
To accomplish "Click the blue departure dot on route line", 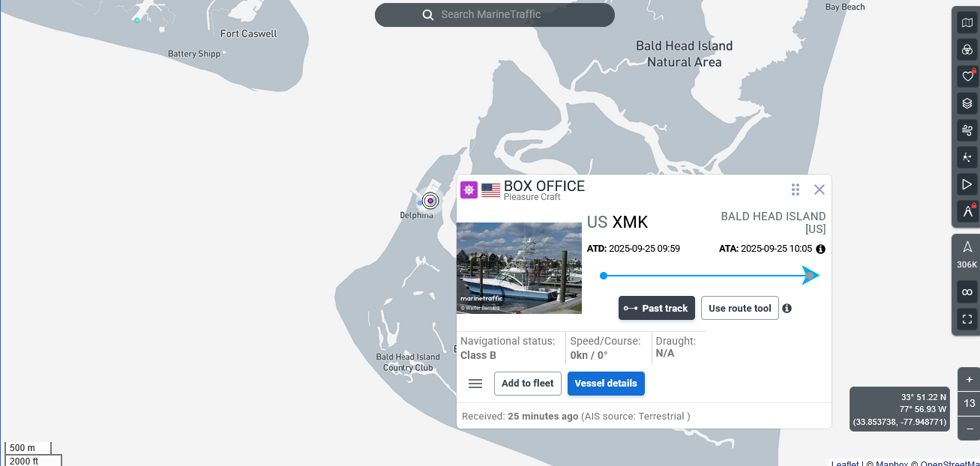I will point(604,276).
